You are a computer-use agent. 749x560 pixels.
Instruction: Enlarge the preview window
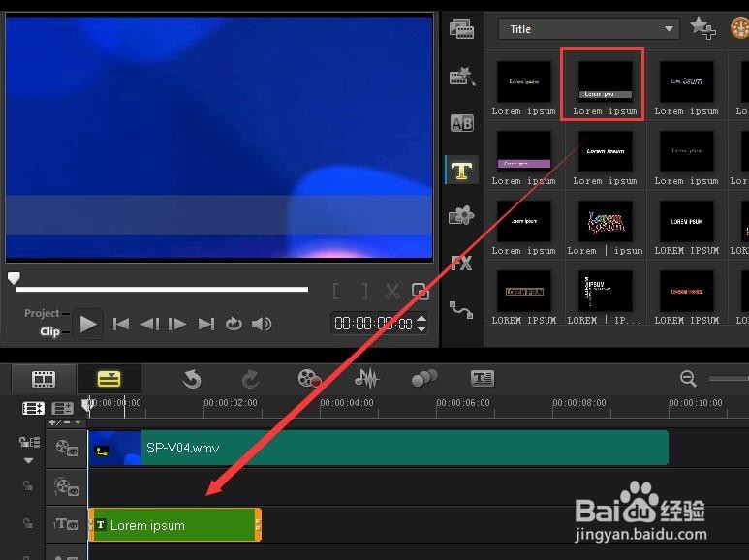(420, 291)
